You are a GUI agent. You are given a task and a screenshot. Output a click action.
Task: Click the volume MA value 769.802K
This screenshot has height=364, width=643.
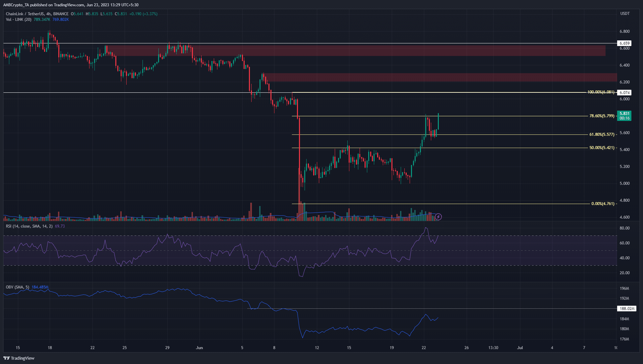61,20
